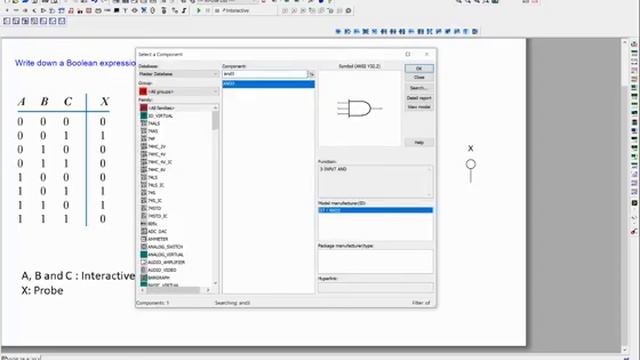
Task: Click Family list scroll-right arrow
Action: [x=208, y=290]
